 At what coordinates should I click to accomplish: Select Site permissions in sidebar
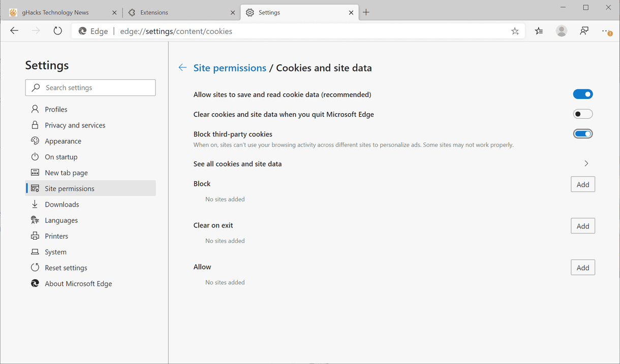tap(90, 188)
